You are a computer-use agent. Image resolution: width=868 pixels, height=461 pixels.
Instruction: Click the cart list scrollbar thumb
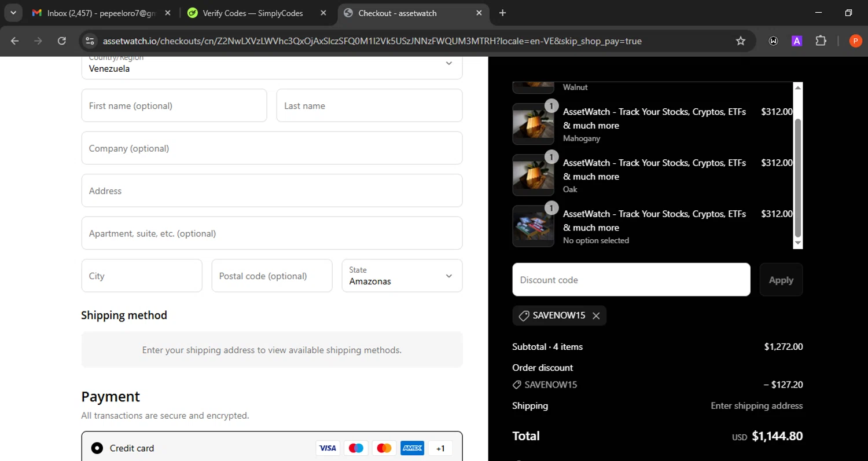tap(798, 178)
